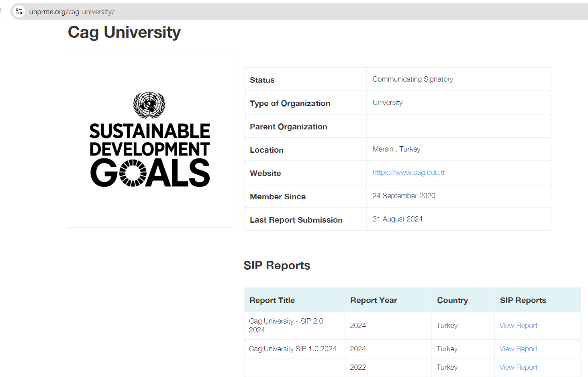Click the UN emblem in the SDG logo
588x377 pixels.
(x=149, y=105)
